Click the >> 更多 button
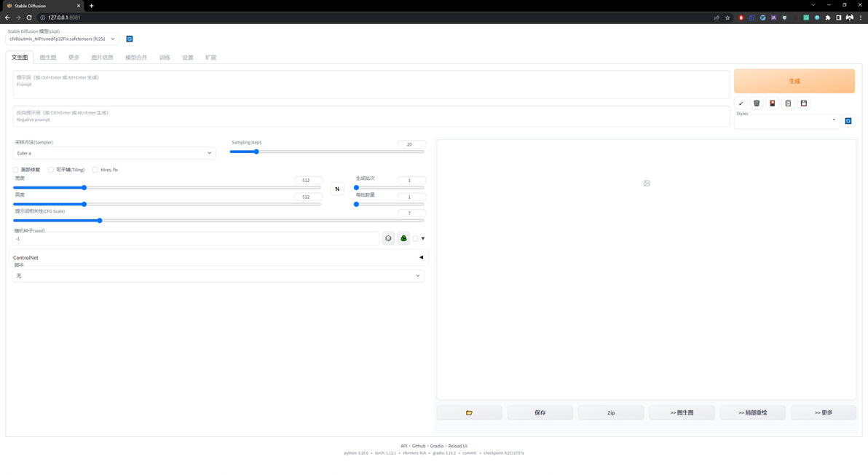The height and width of the screenshot is (475, 868). [824, 412]
